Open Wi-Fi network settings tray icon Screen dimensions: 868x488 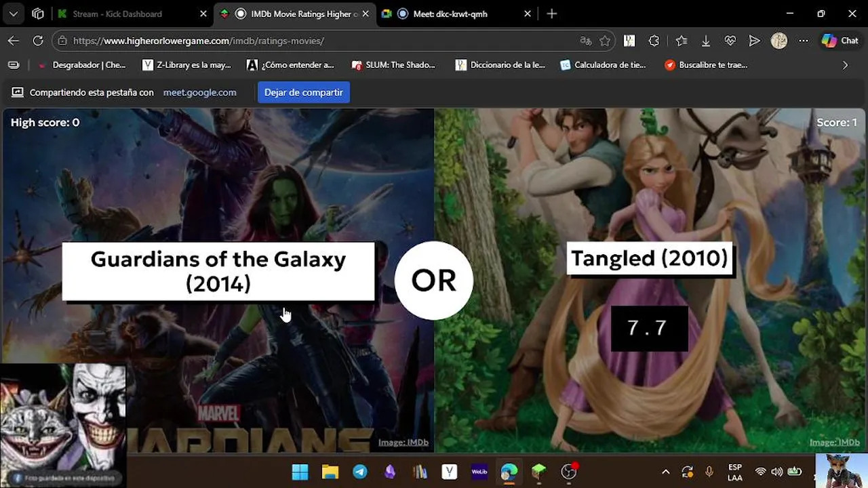761,472
